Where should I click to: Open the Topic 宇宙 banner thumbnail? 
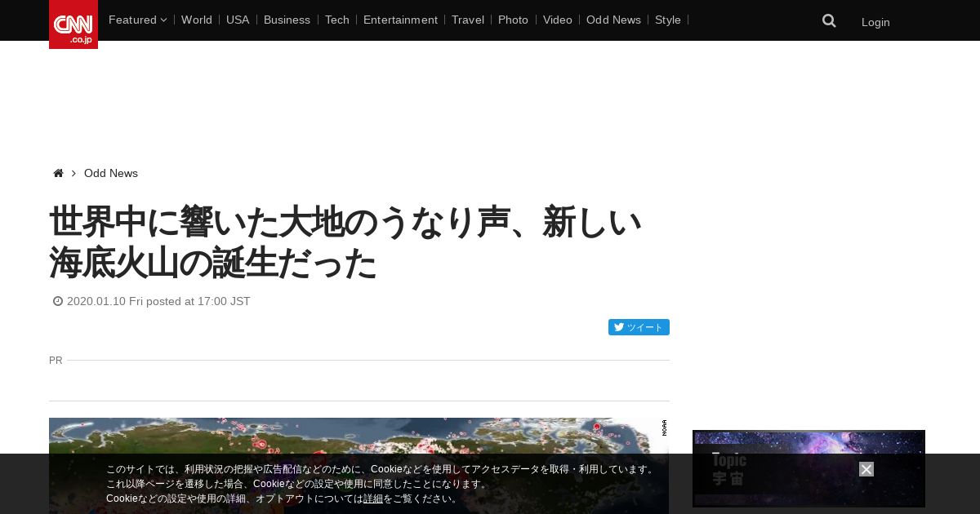[x=808, y=468]
